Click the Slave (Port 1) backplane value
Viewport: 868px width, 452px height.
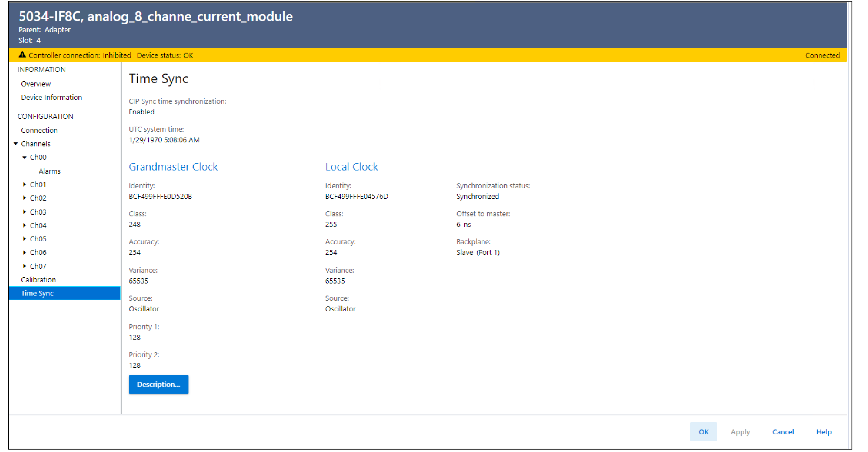click(478, 253)
